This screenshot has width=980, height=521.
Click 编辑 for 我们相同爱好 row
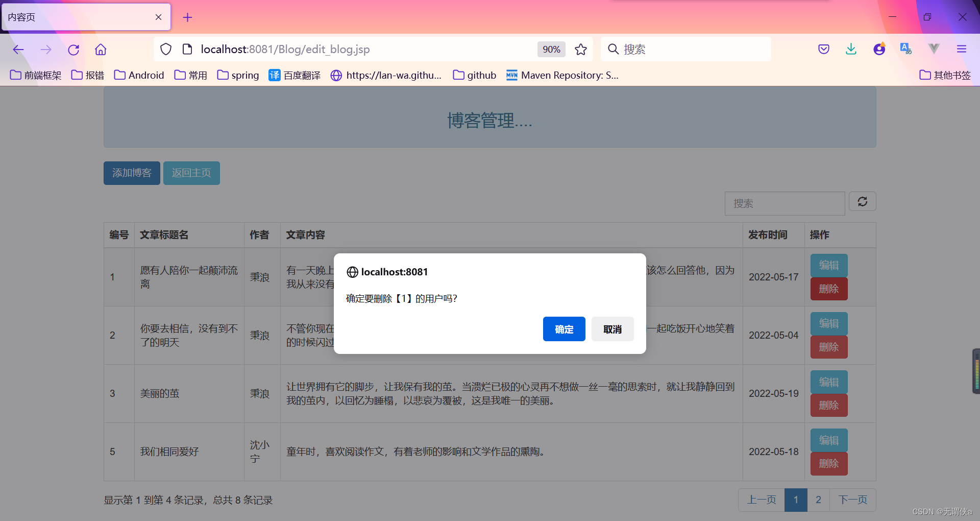coord(829,440)
